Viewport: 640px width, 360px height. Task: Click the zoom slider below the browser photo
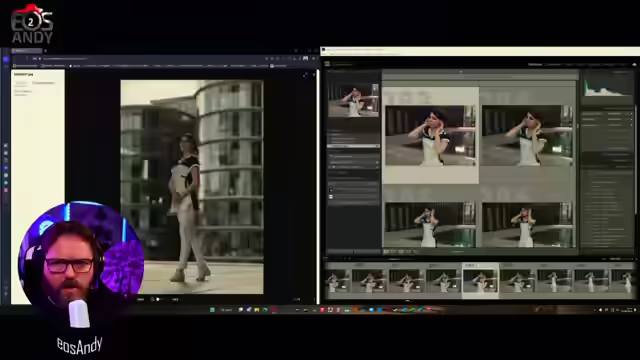[163, 300]
